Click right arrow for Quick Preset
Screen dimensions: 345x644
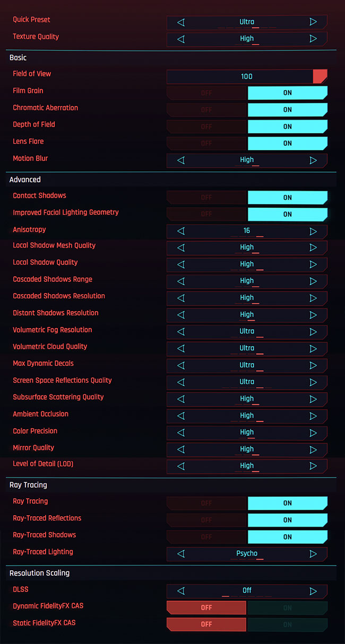coord(313,22)
